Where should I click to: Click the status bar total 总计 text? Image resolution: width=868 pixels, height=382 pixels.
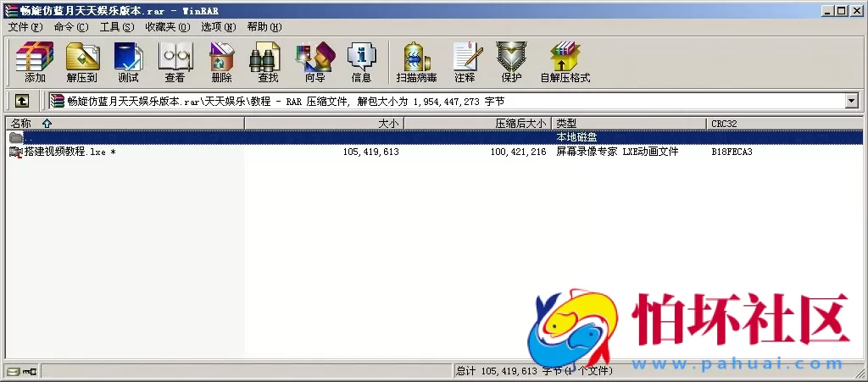(534, 371)
